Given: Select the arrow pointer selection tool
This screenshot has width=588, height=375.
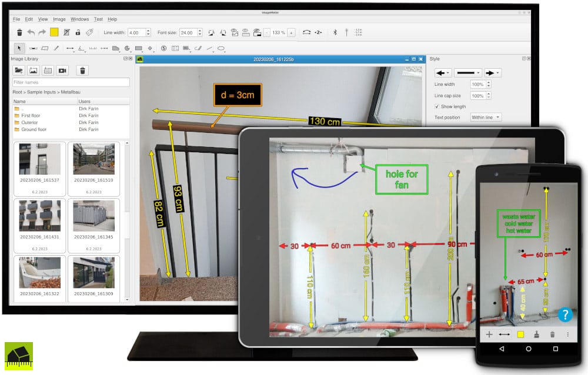Looking at the screenshot, I should [x=19, y=48].
